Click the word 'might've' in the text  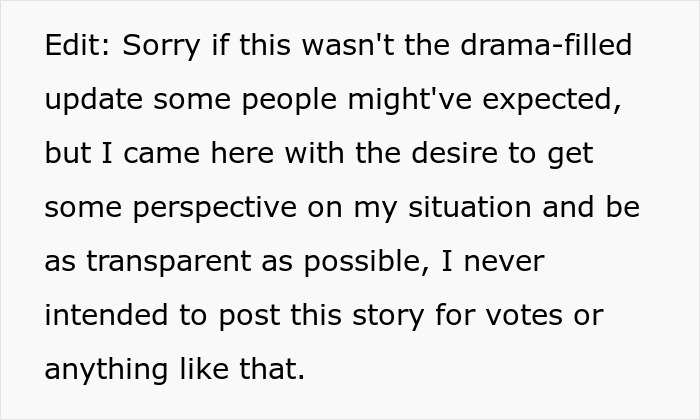pyautogui.click(x=410, y=99)
